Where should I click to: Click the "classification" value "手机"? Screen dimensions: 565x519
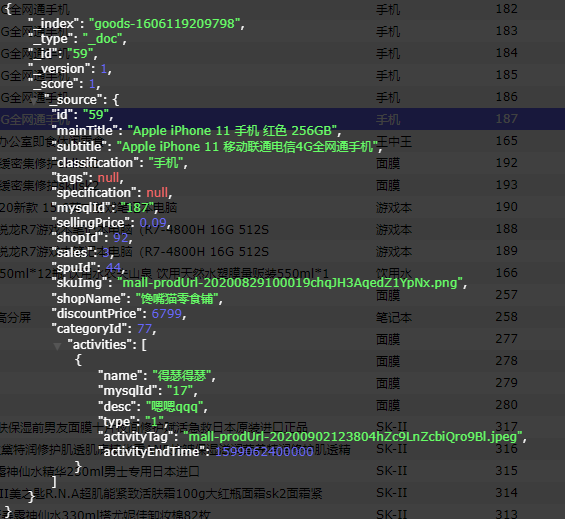click(x=166, y=163)
